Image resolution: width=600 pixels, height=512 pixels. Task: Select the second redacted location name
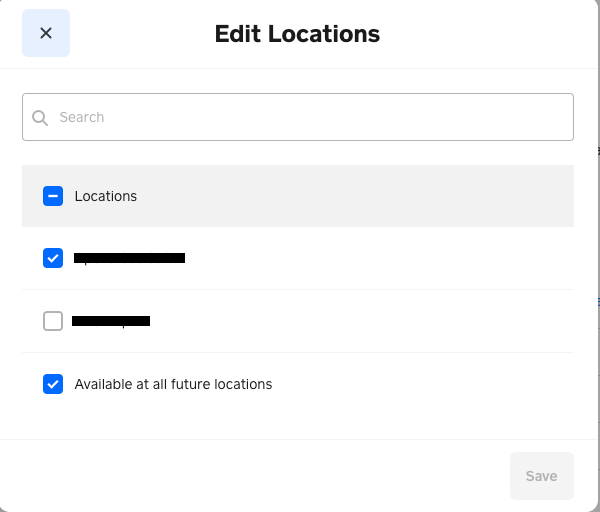pyautogui.click(x=111, y=321)
